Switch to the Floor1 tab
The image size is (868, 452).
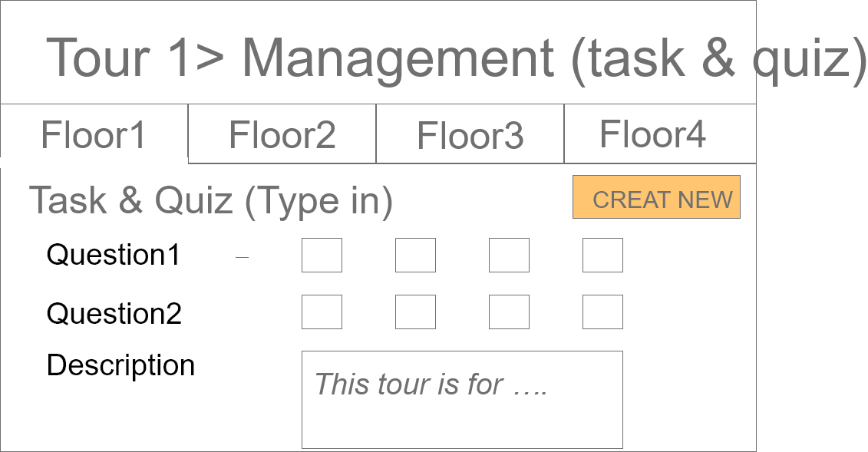[94, 135]
